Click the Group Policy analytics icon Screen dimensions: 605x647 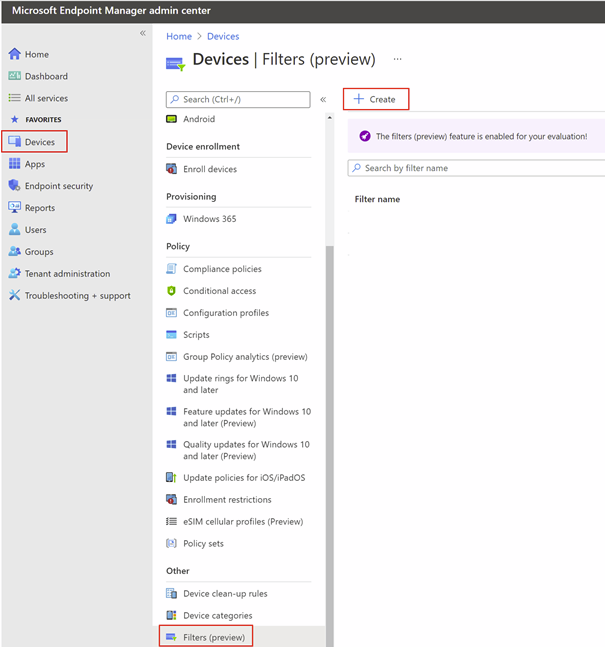[x=171, y=357]
